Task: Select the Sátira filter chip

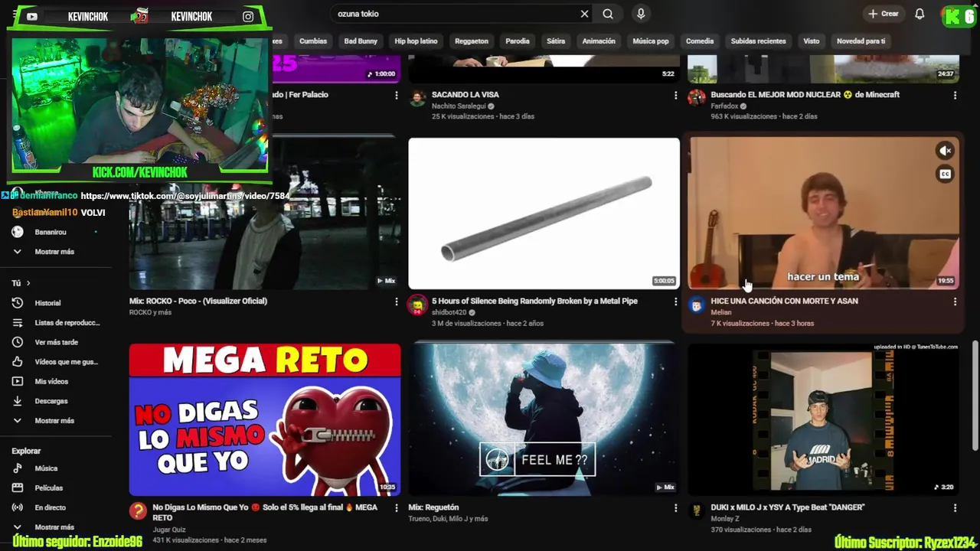Action: [x=556, y=41]
